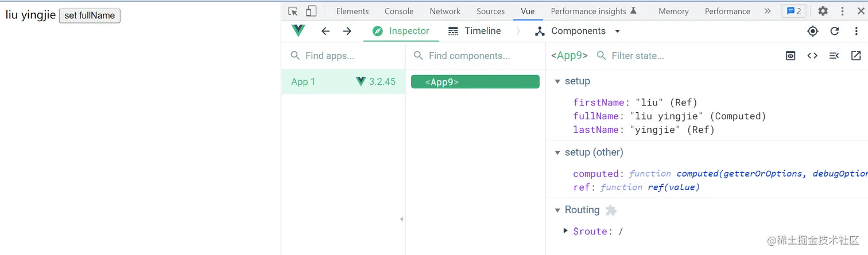Click the Vue logo icon

[x=299, y=31]
